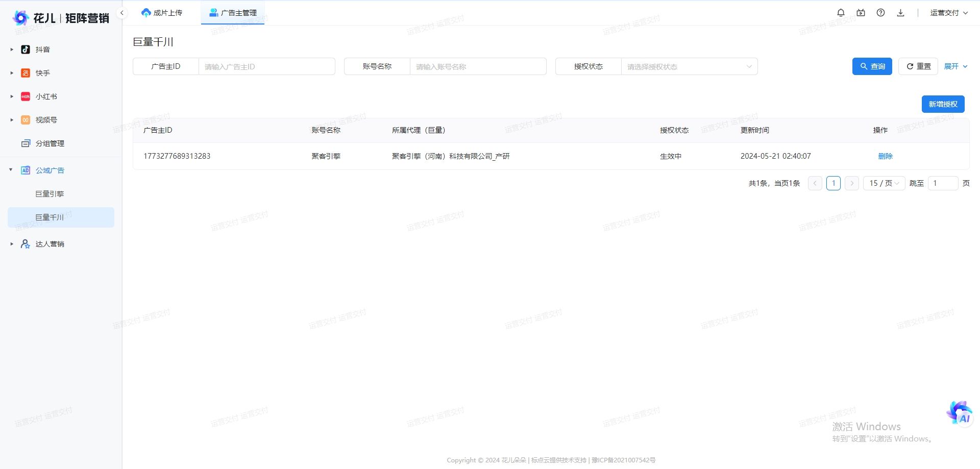Focus the 广告主ID input field
Viewport: 980px width, 469px height.
click(266, 66)
